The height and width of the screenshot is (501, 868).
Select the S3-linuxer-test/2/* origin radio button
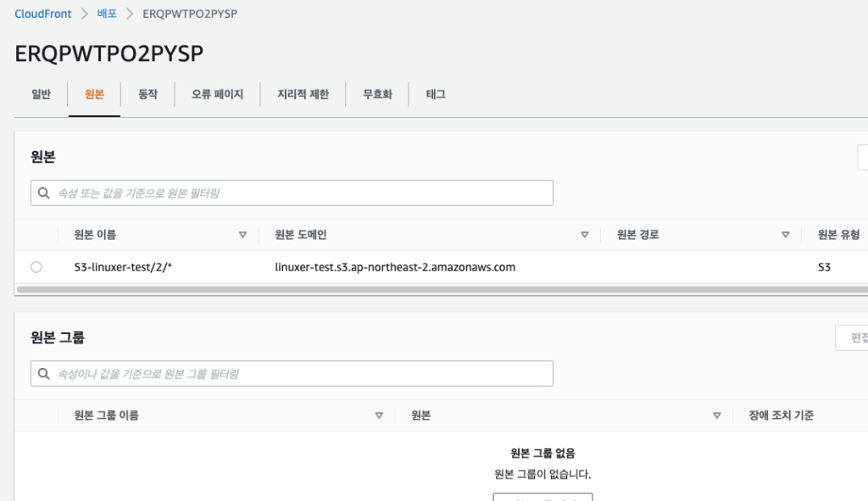(36, 267)
